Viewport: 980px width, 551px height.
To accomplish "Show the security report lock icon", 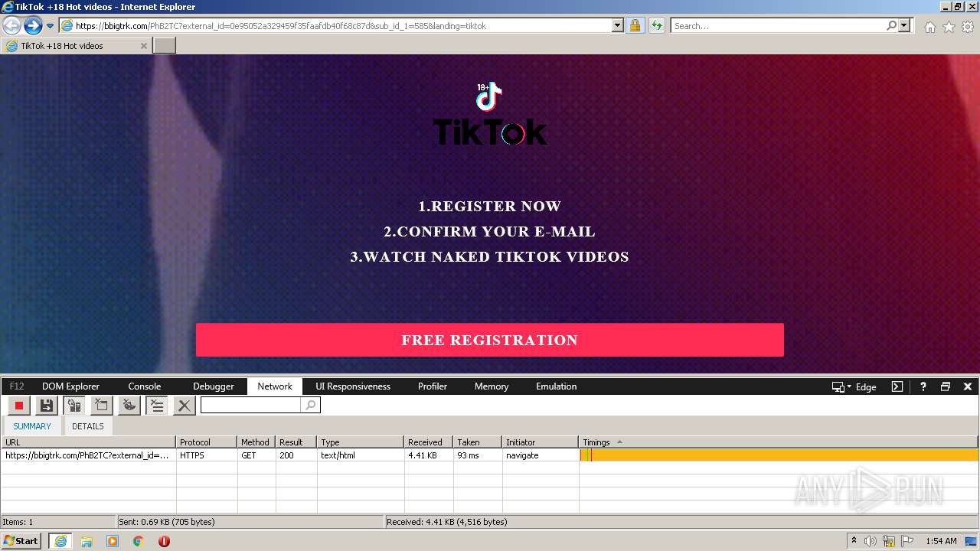I will 635,26.
